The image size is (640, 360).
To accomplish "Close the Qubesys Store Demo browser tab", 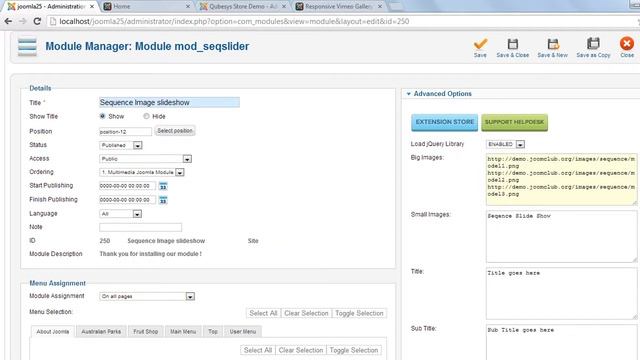I will (284, 7).
